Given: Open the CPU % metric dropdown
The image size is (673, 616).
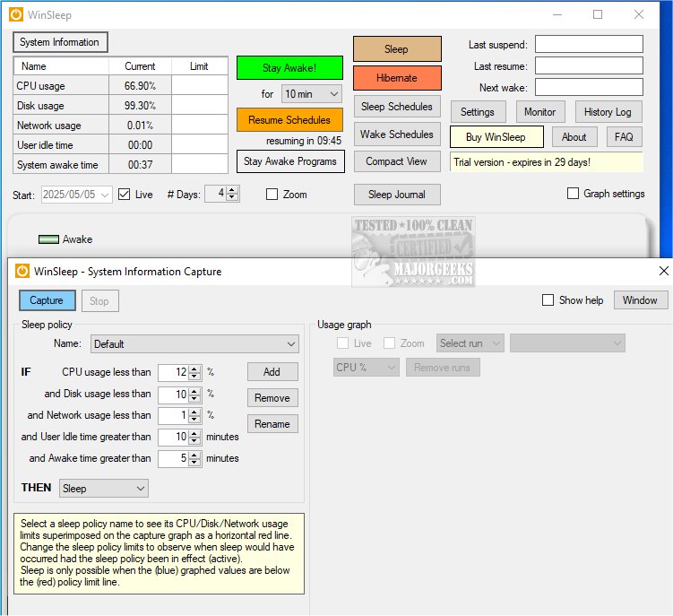Looking at the screenshot, I should [367, 368].
